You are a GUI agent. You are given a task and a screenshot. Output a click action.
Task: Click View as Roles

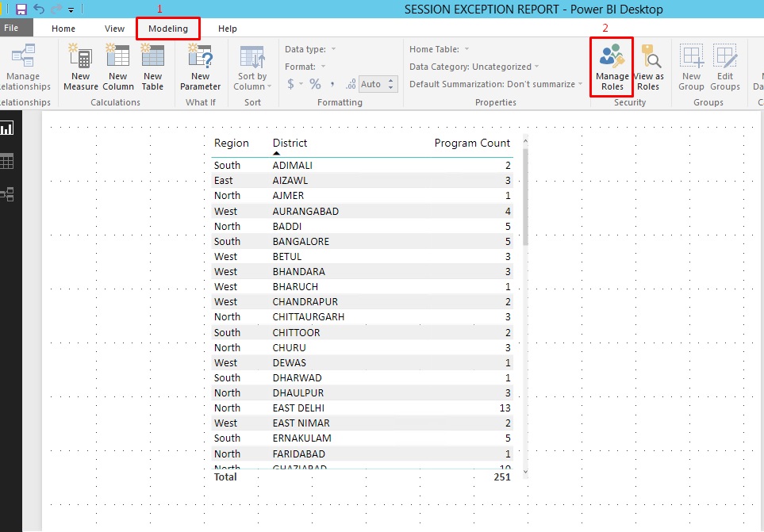(648, 67)
